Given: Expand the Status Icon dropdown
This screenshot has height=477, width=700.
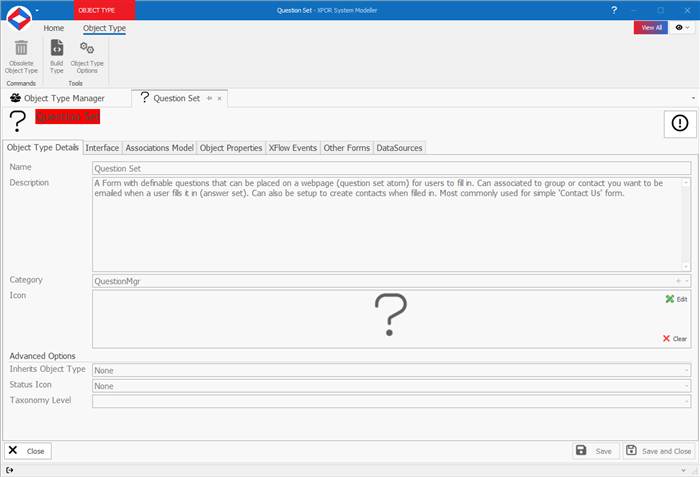Looking at the screenshot, I should click(x=687, y=386).
